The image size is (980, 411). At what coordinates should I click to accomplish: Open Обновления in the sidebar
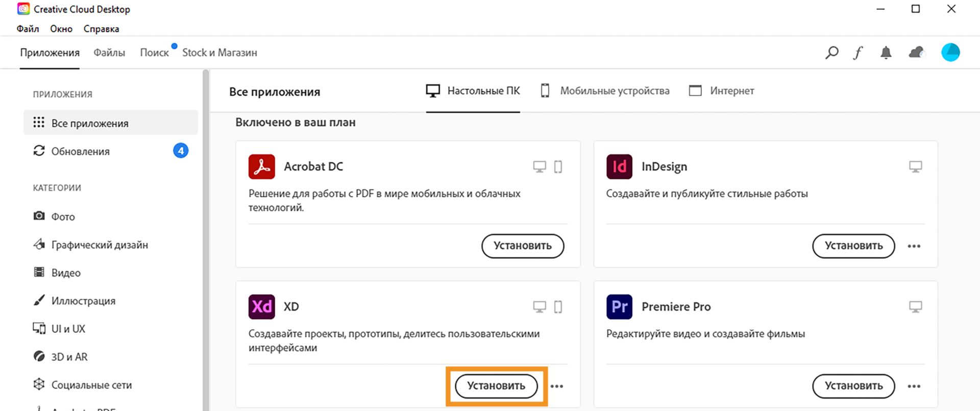(80, 152)
